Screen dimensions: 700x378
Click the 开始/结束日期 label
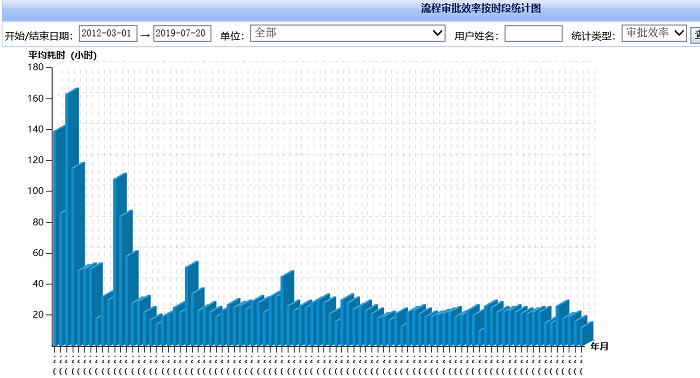point(39,36)
